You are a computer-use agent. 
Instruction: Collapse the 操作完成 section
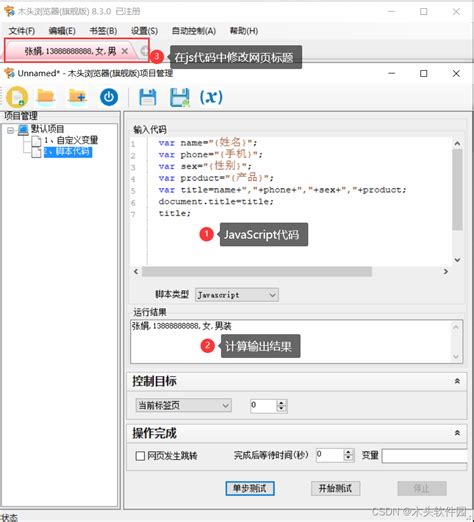pos(457,433)
